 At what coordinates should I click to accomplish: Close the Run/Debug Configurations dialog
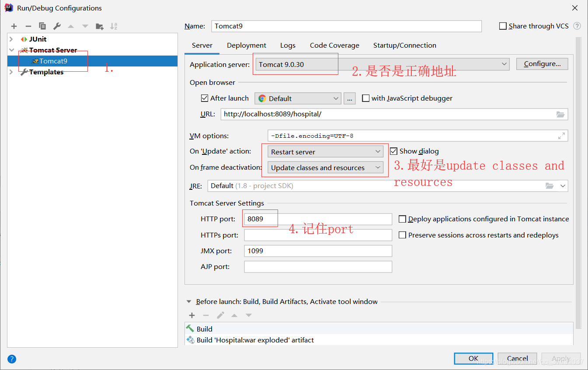pyautogui.click(x=575, y=8)
